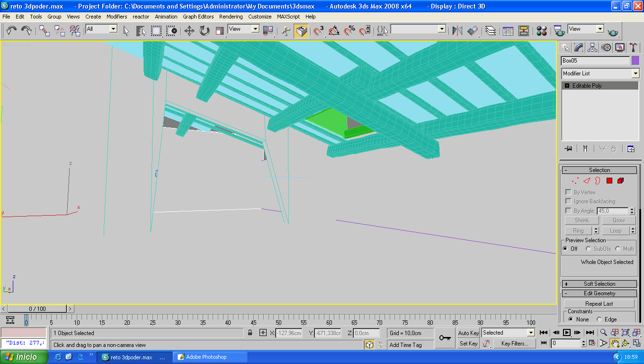Viewport: 644px width, 364px height.
Task: Open Adobe Photoshop from the taskbar
Action: click(x=210, y=357)
